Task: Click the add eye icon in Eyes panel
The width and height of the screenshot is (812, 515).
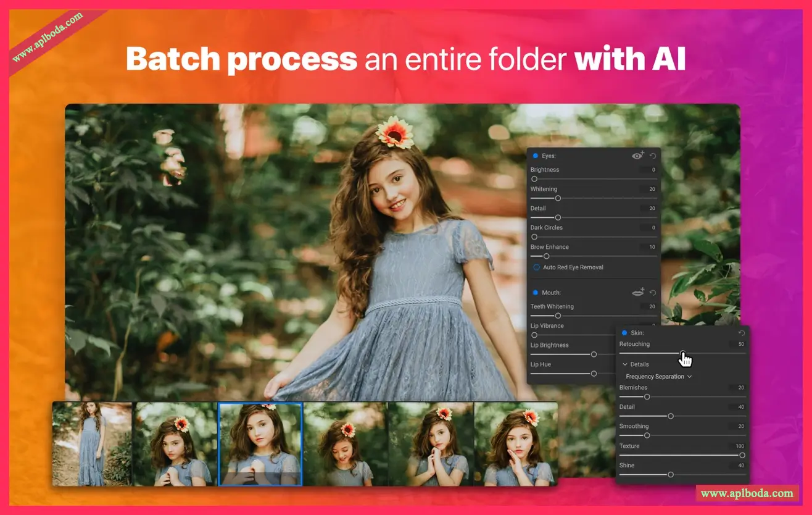Action: click(x=638, y=156)
